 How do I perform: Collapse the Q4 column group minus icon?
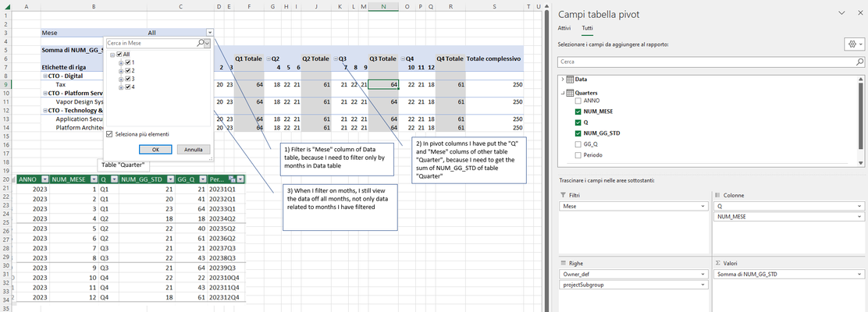[x=403, y=58]
